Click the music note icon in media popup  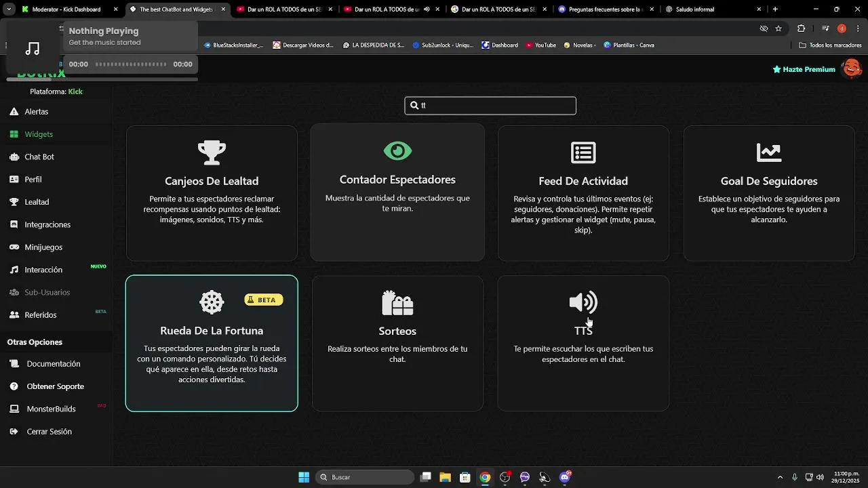(33, 48)
